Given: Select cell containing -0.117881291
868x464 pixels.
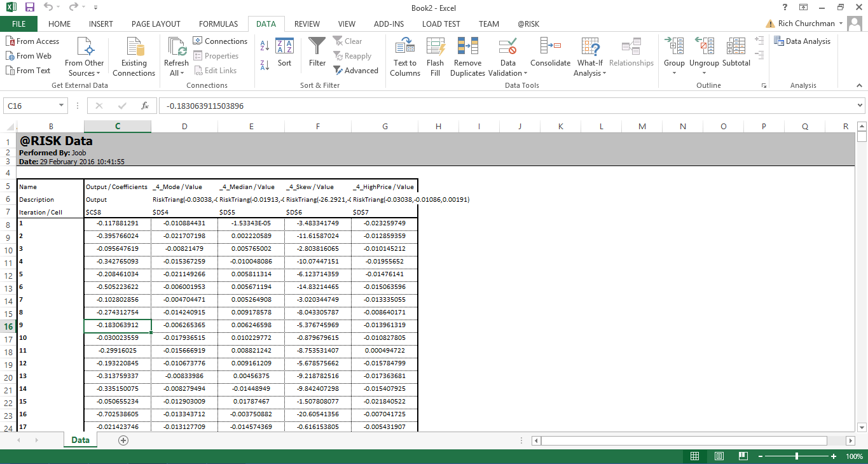Looking at the screenshot, I should click(x=118, y=224).
